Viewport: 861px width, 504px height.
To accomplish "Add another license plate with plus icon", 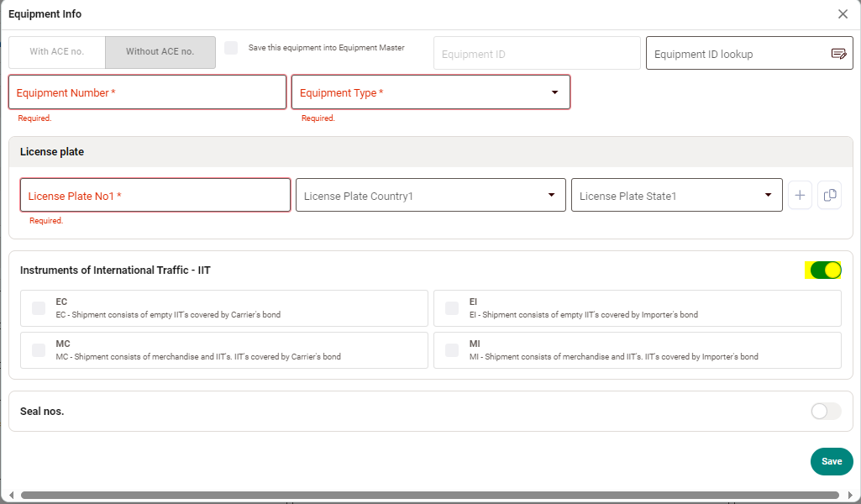I will click(800, 195).
